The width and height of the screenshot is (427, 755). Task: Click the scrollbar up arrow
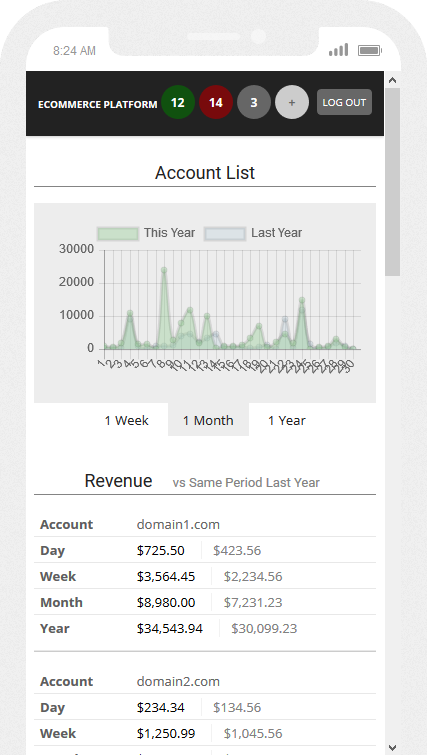coord(392,80)
